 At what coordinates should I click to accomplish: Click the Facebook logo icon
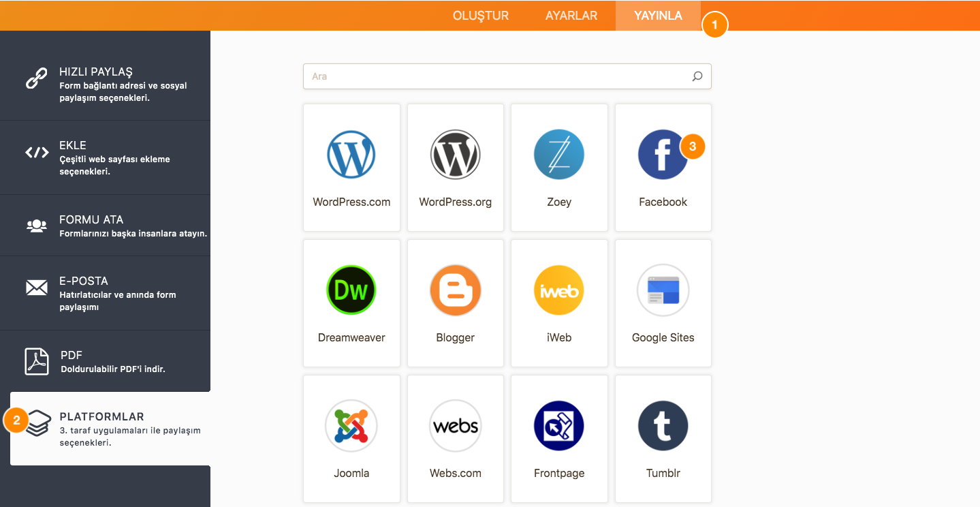(x=663, y=155)
